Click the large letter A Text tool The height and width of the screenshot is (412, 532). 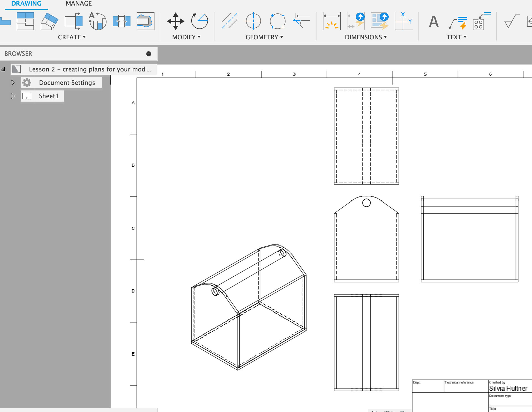coord(434,22)
